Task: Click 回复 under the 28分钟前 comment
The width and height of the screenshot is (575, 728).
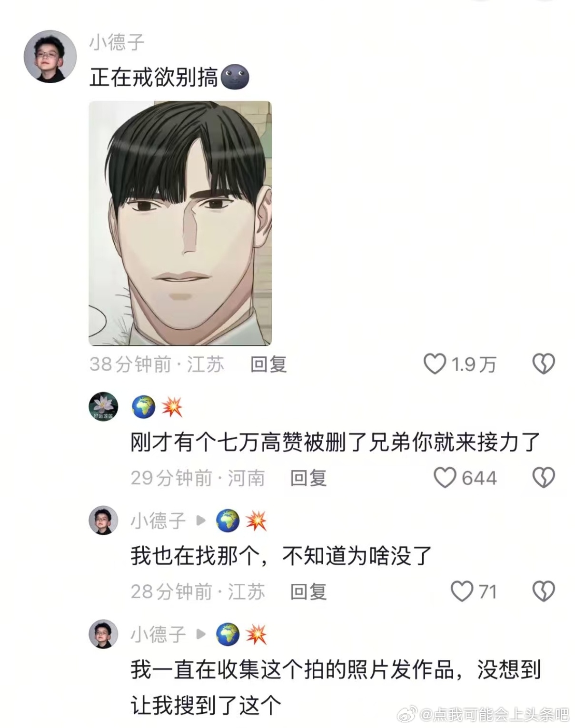Action: [309, 592]
